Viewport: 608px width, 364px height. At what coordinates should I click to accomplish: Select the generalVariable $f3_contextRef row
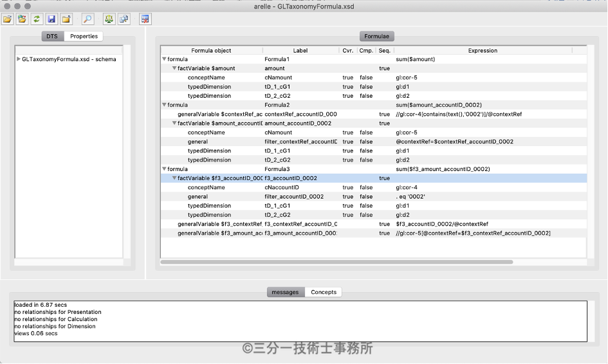[x=373, y=224]
